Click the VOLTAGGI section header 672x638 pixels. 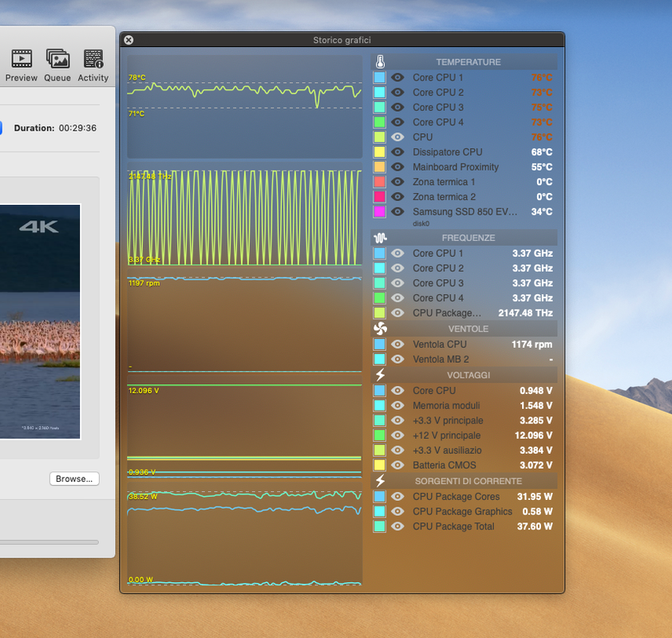464,375
